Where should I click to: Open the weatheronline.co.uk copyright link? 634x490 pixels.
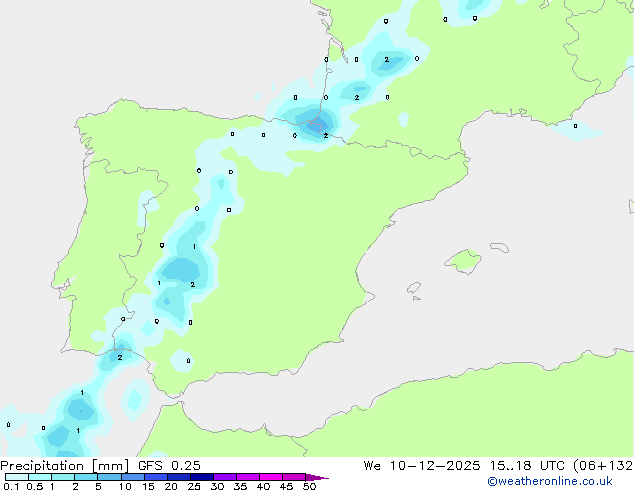(x=550, y=481)
